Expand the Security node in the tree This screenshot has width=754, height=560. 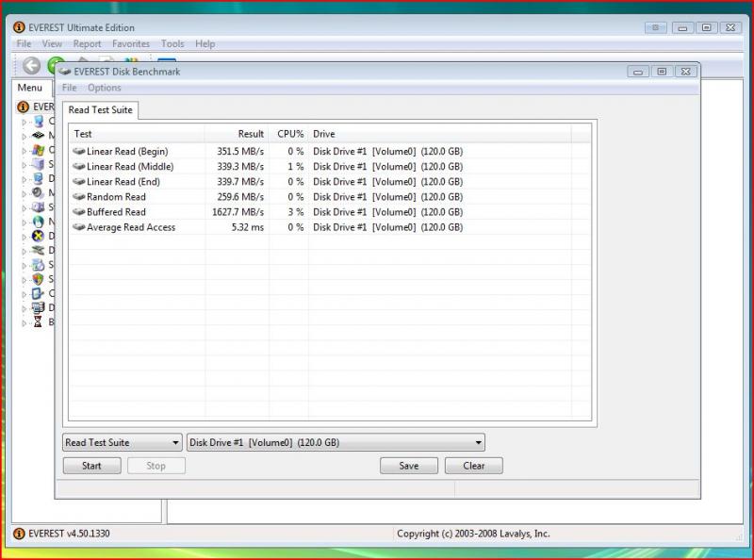(25, 279)
